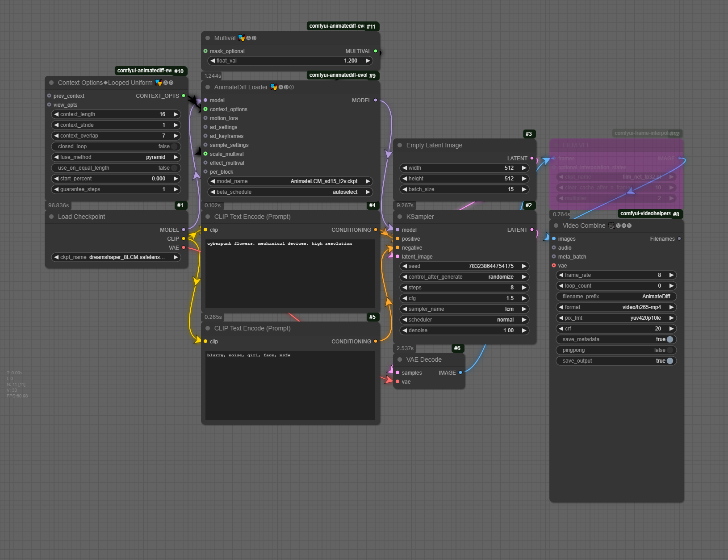Viewport: 728px width, 560px height.
Task: Toggle the closed_loop switch
Action: click(174, 146)
